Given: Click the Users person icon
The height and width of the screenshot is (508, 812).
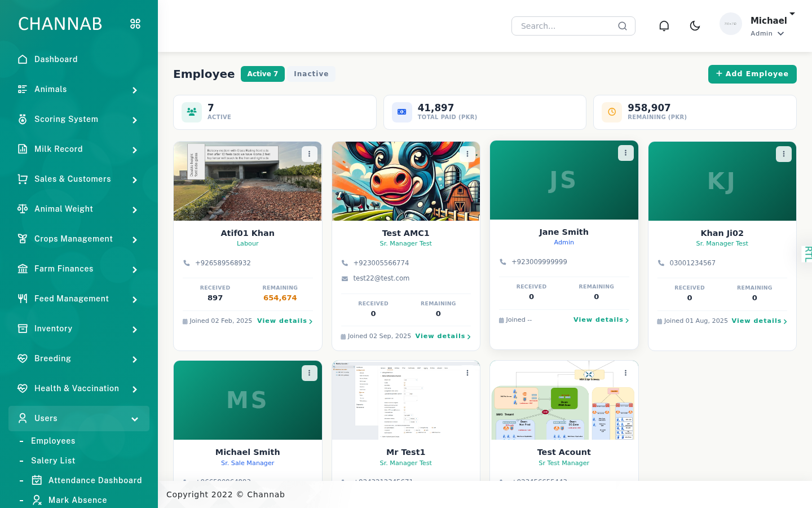Looking at the screenshot, I should (23, 418).
